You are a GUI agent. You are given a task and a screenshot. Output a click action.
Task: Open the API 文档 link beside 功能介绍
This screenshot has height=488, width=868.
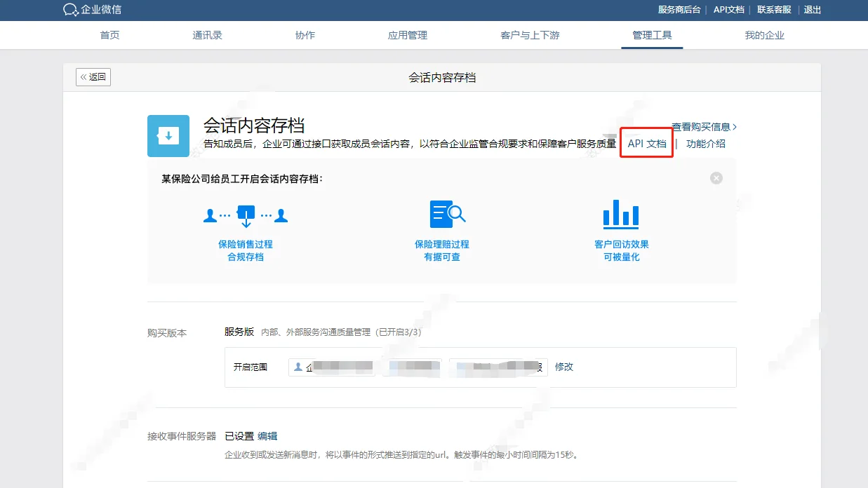pos(647,144)
